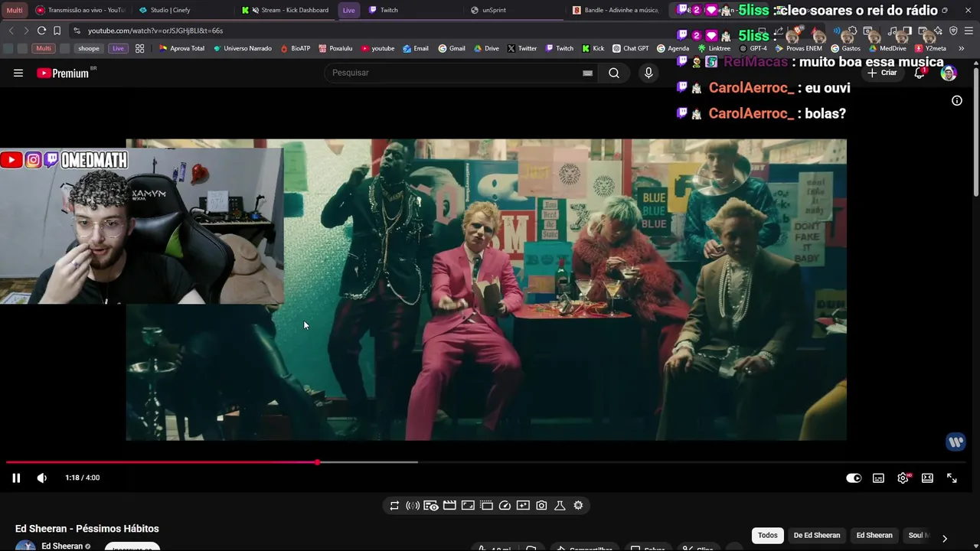Switch to the Transmissão ao vivo YouTube tab
980x551 pixels.
click(80, 10)
